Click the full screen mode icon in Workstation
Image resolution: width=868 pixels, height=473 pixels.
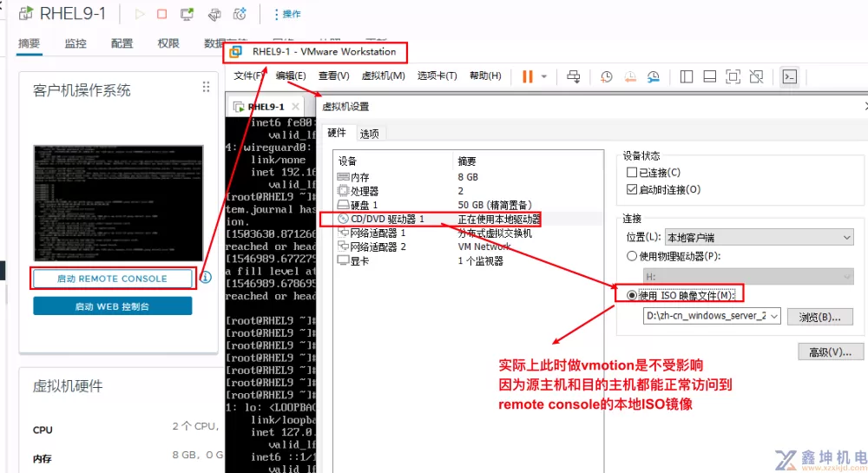(733, 76)
